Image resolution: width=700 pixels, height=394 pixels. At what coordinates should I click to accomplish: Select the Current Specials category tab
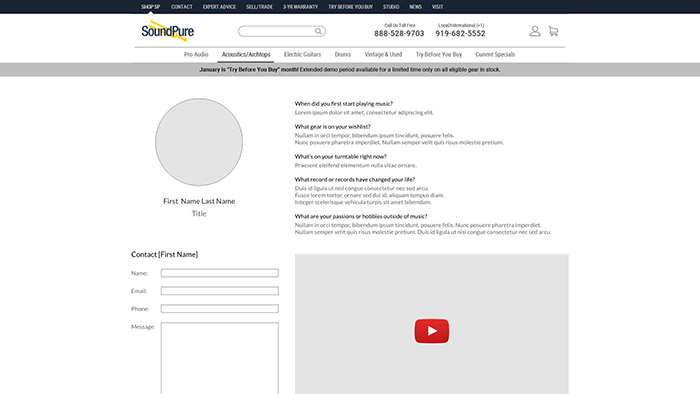point(495,54)
